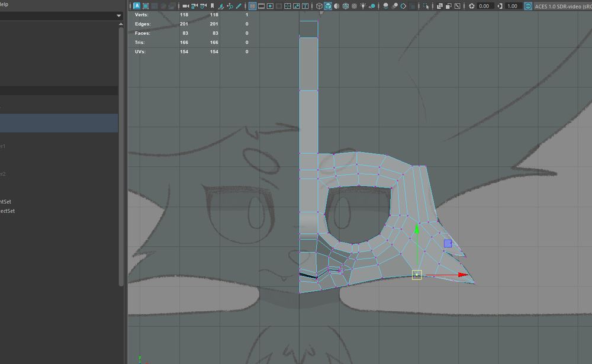592x364 pixels.
Task: Toggle the 2D Pan/Zoom icon
Action: pos(230,6)
